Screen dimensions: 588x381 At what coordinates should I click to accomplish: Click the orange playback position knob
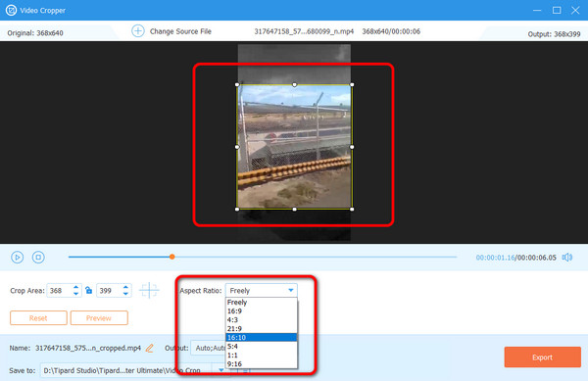click(172, 257)
